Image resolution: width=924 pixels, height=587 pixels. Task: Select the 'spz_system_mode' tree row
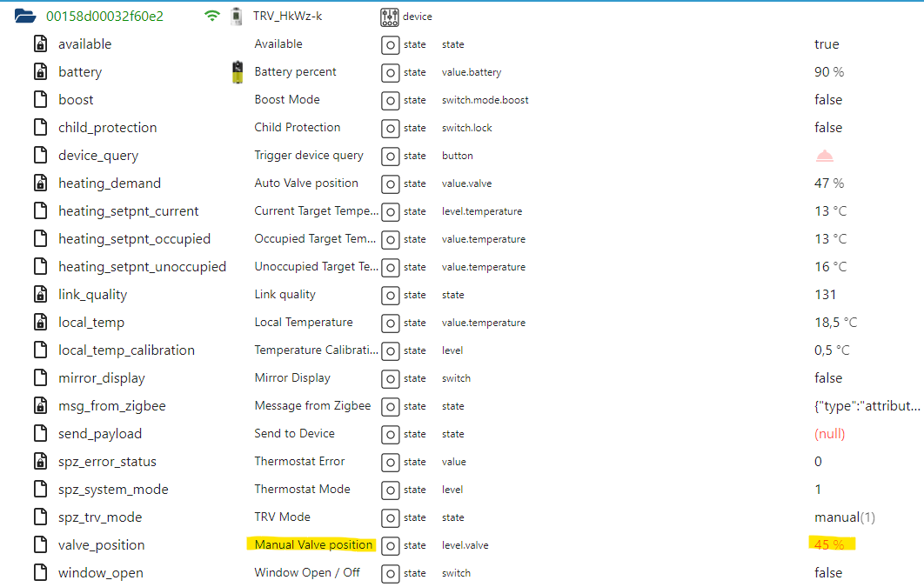pos(113,490)
